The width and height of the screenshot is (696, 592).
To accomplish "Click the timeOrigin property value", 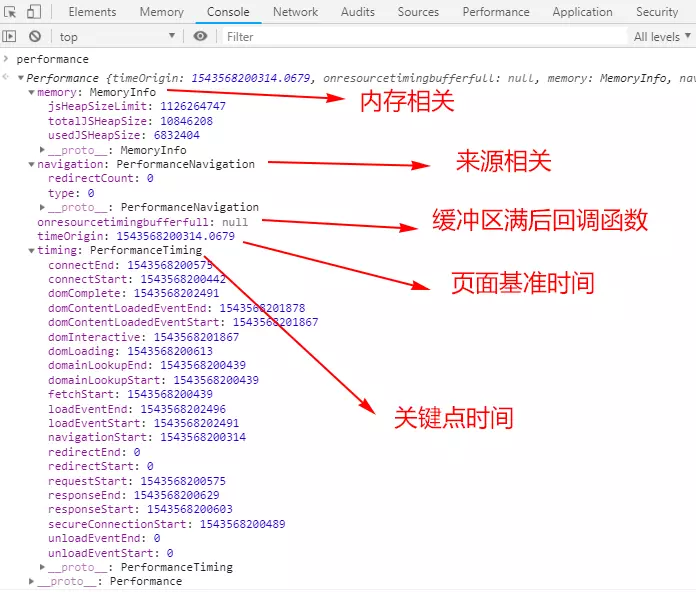I will [175, 236].
